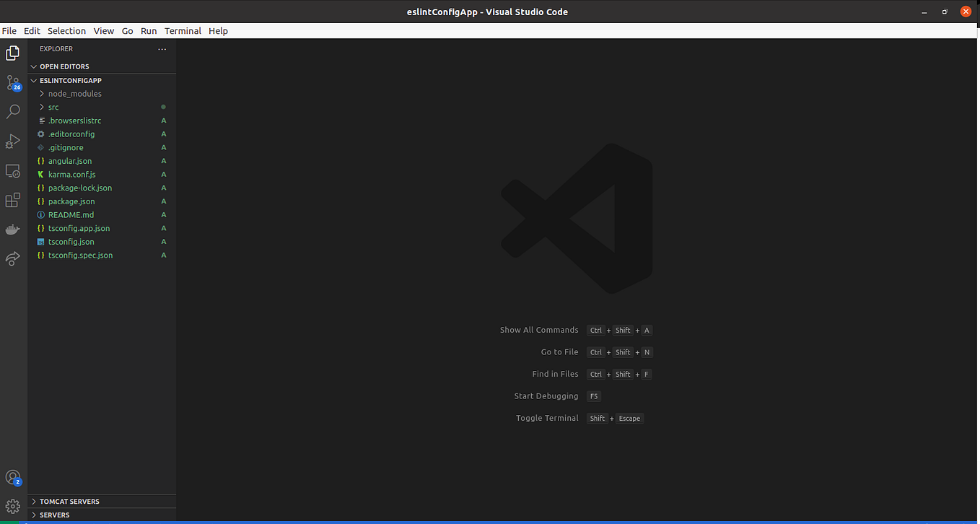Open the Run menu in the menu bar
980x524 pixels.
click(x=149, y=30)
